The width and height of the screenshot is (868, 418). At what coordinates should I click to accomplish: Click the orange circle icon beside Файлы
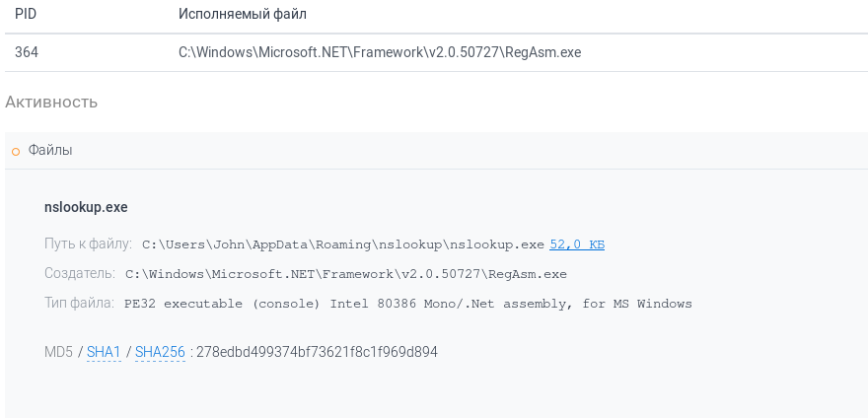tap(16, 151)
